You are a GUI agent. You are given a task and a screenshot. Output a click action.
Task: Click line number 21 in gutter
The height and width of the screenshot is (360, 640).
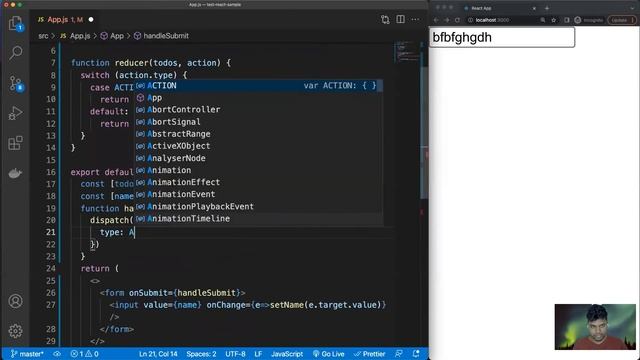pos(50,232)
